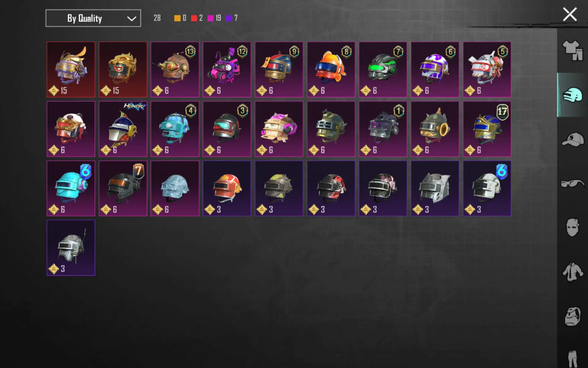Click the pink quality count swatch
588x368 pixels.
[x=210, y=18]
